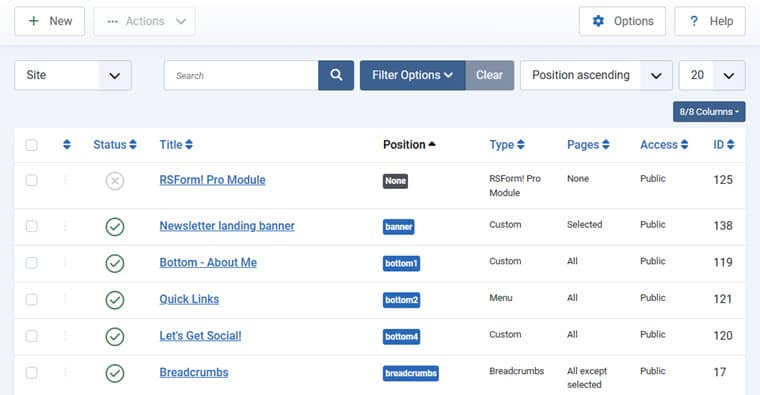Clear the search filters
This screenshot has width=760, height=395.
point(490,75)
